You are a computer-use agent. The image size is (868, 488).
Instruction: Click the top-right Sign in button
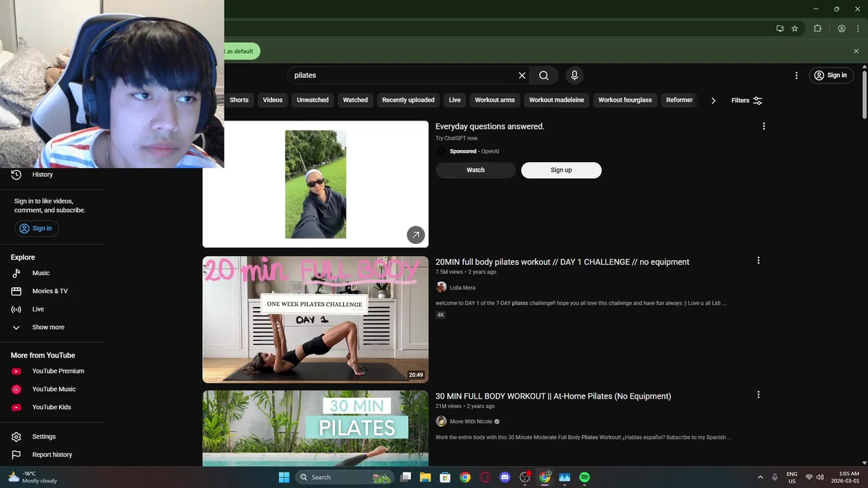pos(831,75)
